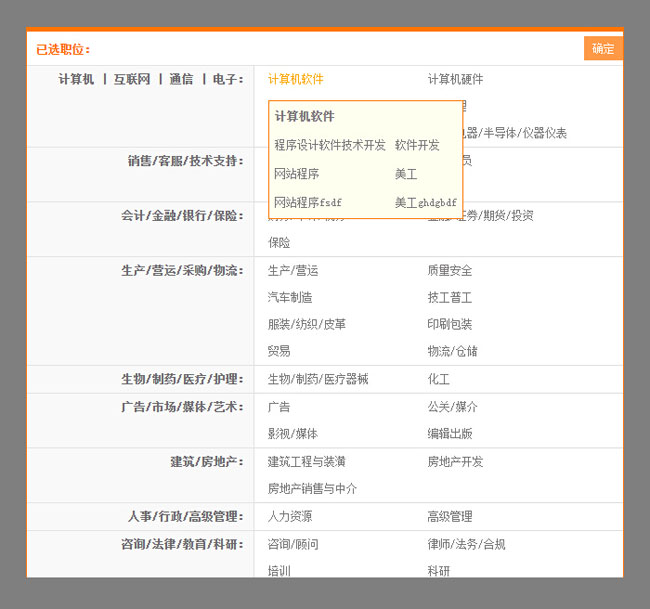Open the 保险 job category
Image resolution: width=650 pixels, height=609 pixels.
click(279, 243)
